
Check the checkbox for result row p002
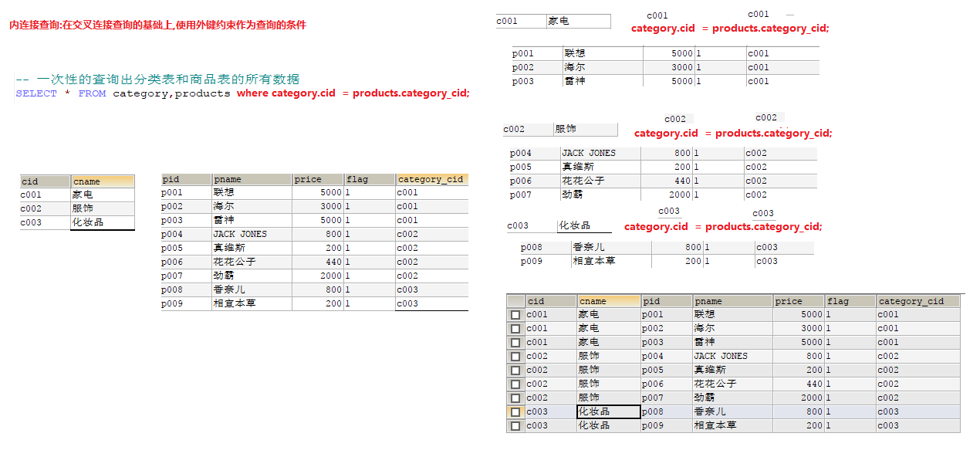click(x=515, y=329)
